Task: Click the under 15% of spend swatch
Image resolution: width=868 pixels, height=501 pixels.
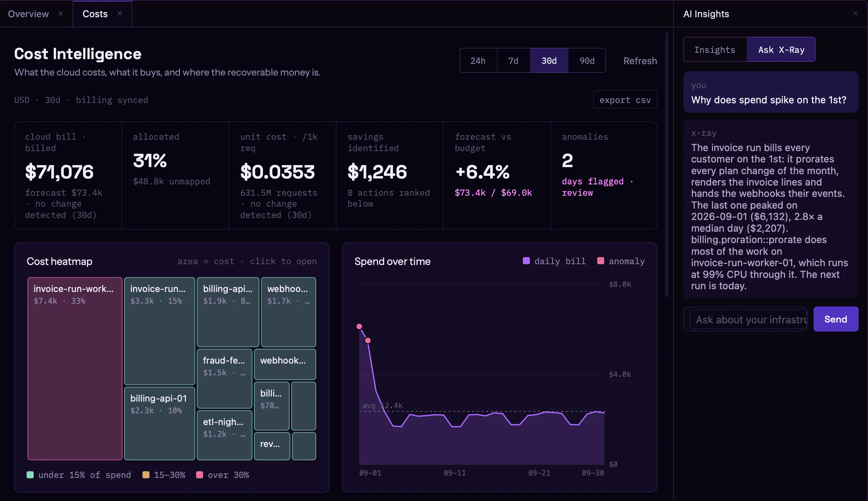Action: coord(30,475)
